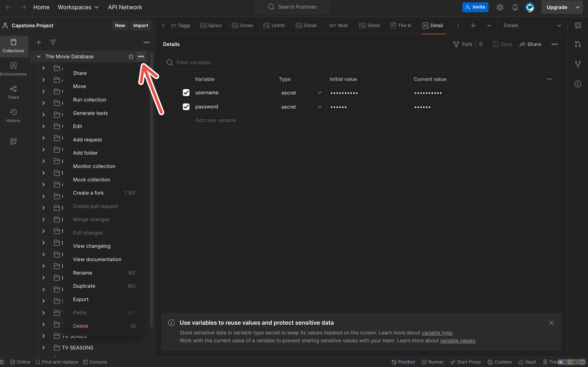Open the settings gear icon
588x367 pixels.
pyautogui.click(x=500, y=7)
